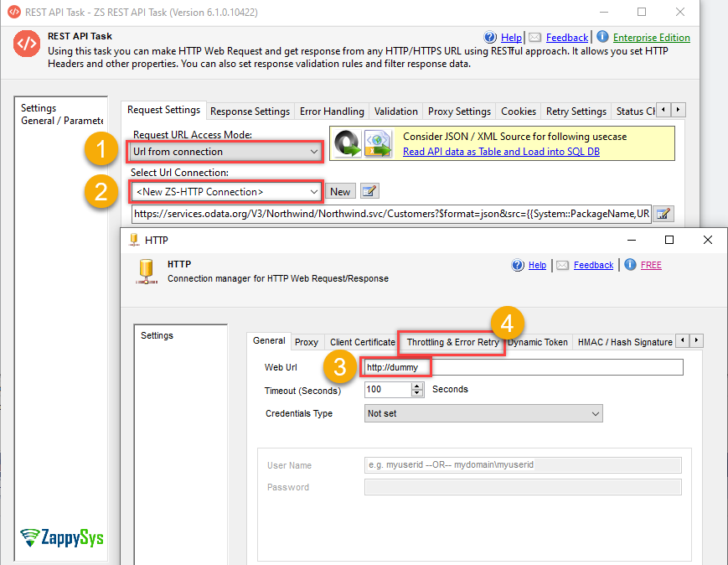Image resolution: width=728 pixels, height=565 pixels.
Task: Click the JSON/XML Source promo icon
Action: (x=363, y=143)
